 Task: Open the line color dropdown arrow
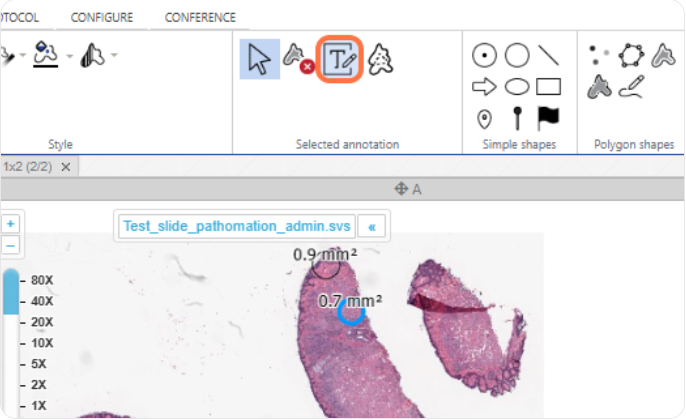point(70,54)
